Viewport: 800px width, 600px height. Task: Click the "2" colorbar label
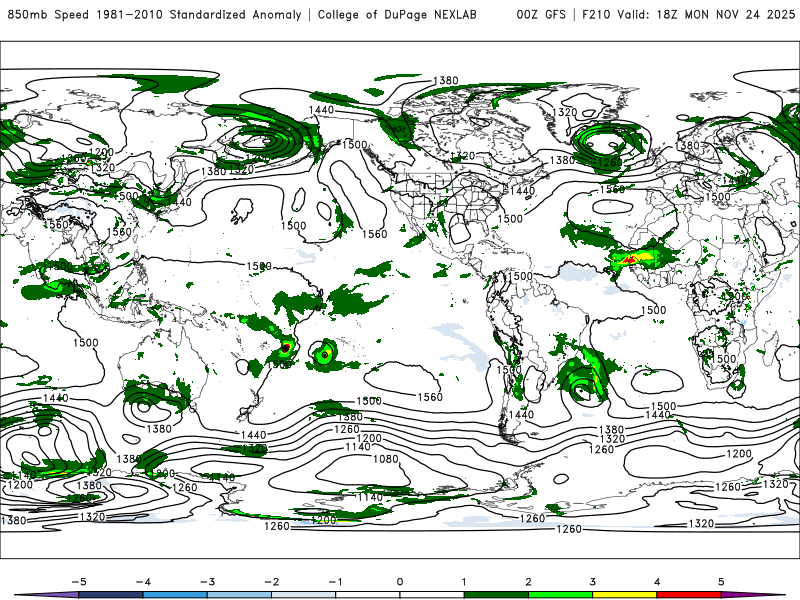(x=528, y=582)
